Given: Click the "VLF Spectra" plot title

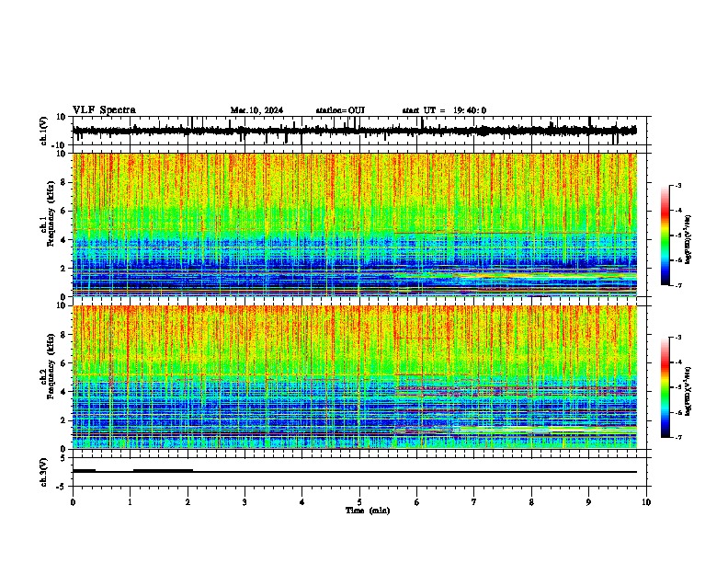Looking at the screenshot, I should point(104,110).
